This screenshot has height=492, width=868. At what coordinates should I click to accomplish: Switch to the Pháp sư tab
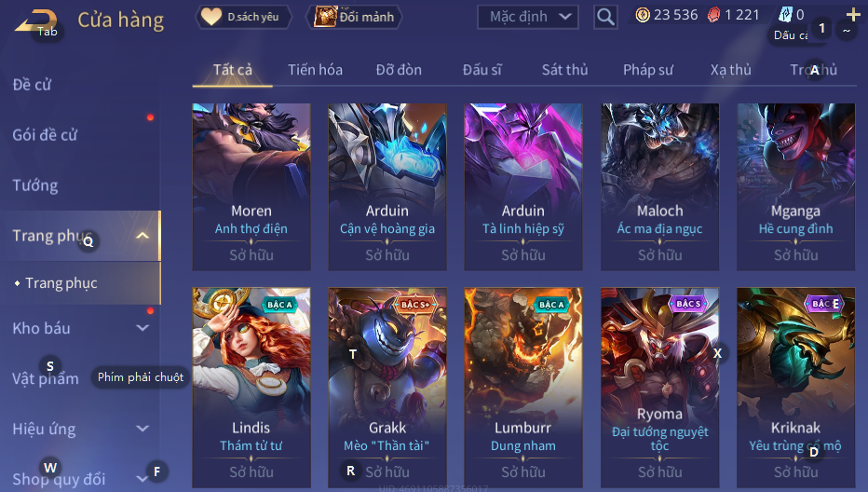647,70
